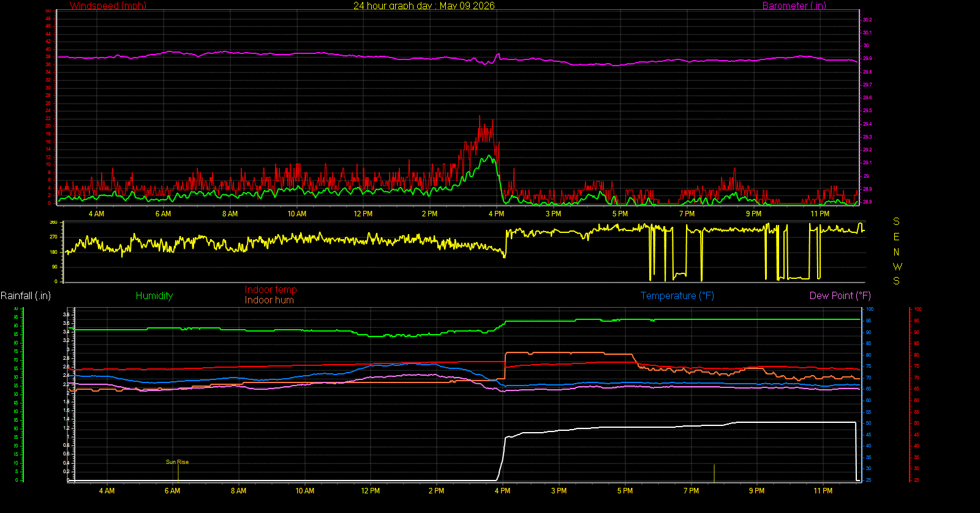Image resolution: width=980 pixels, height=513 pixels.
Task: Select the "90" wind direction axis value
Action: point(55,267)
